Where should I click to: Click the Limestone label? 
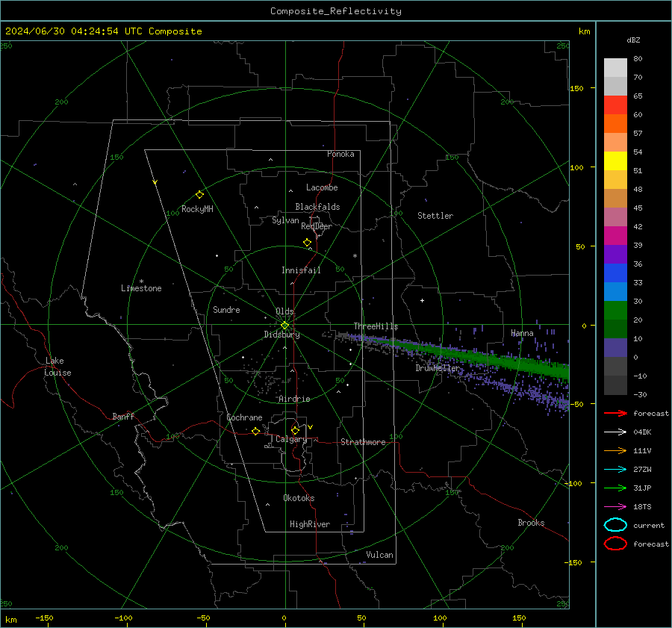coord(141,288)
